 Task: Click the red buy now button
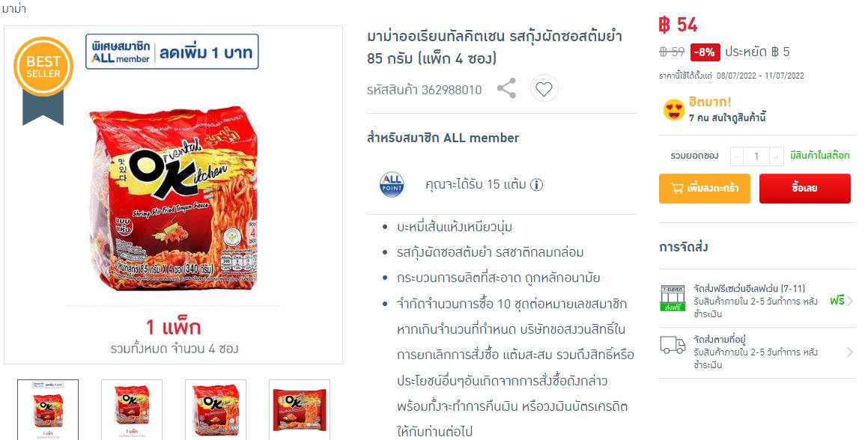pos(805,188)
